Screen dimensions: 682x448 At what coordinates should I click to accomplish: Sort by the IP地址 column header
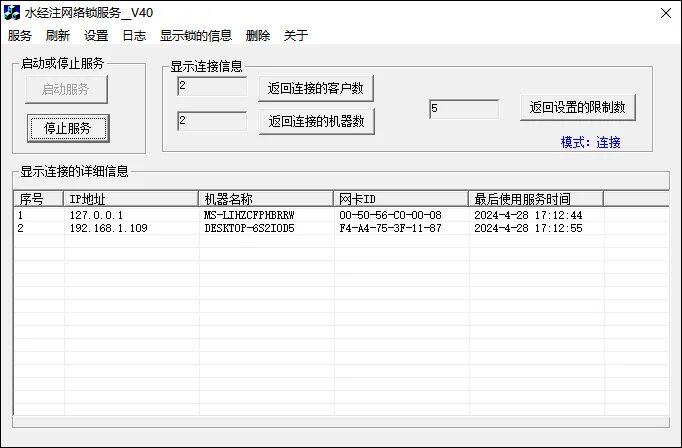[x=130, y=199]
